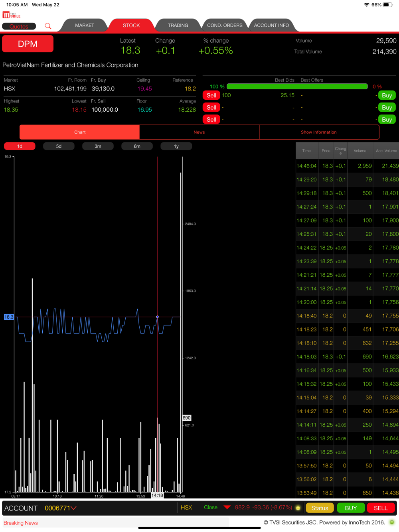
Task: Switch chart range to 1y
Action: pyautogui.click(x=176, y=146)
